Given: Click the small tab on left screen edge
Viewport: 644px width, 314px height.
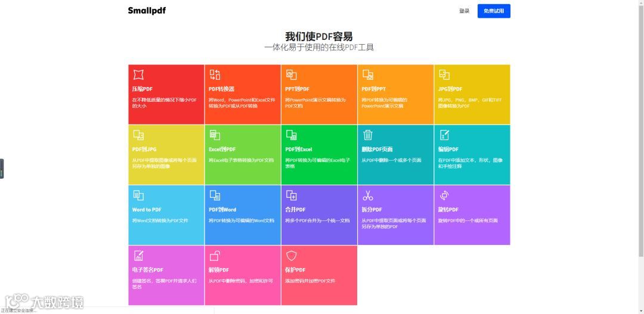Looking at the screenshot, I should coord(2,168).
